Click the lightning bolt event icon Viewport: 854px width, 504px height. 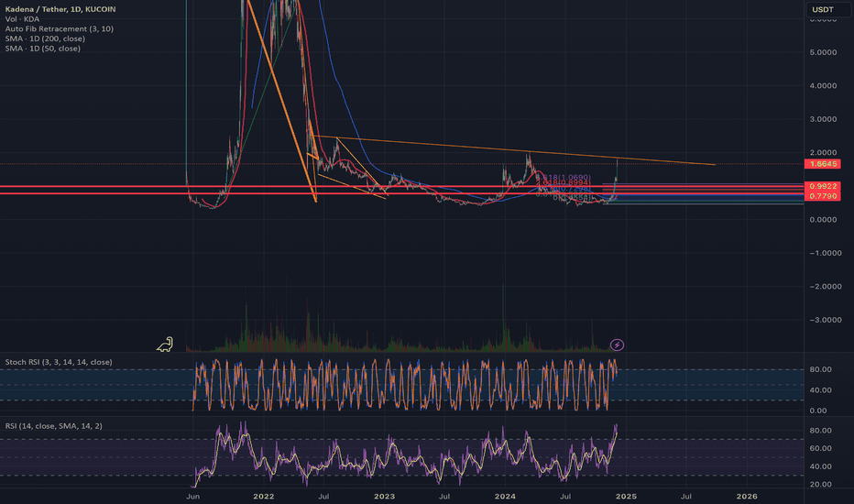(617, 345)
